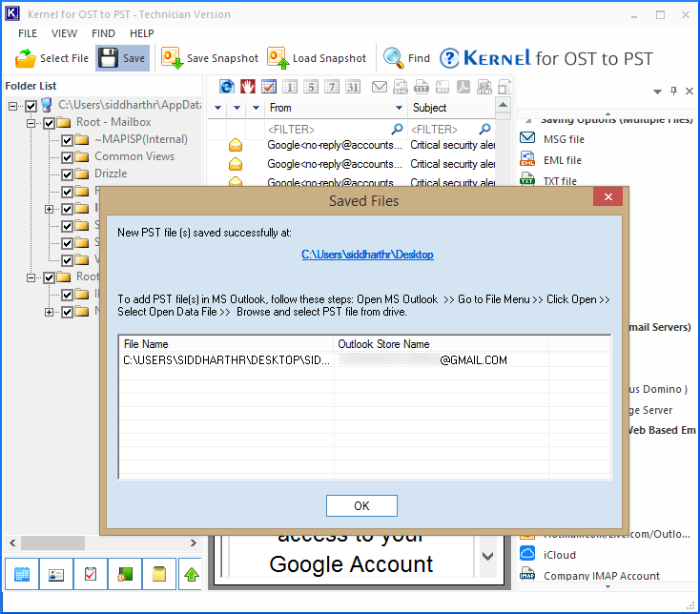This screenshot has width=700, height=614.
Task: Toggle the checkbox under the Drizzle folder
Action: tap(67, 192)
